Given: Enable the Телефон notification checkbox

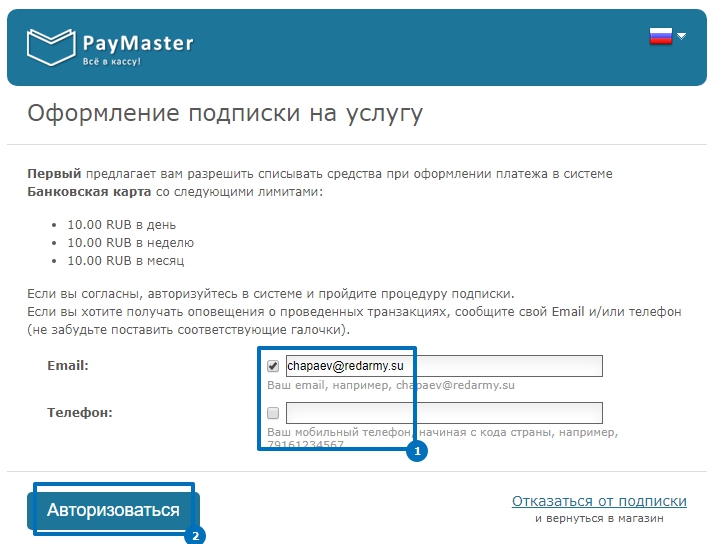Looking at the screenshot, I should [273, 413].
